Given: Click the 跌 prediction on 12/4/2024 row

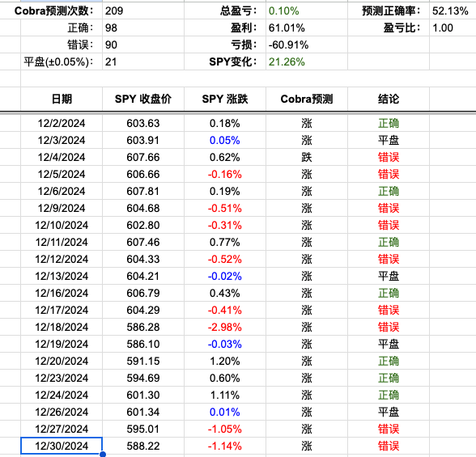Looking at the screenshot, I should coord(307,157).
